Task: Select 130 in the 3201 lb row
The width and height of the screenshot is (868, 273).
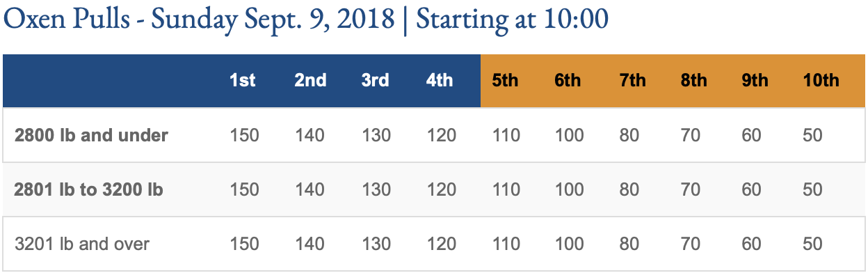Action: (x=376, y=244)
